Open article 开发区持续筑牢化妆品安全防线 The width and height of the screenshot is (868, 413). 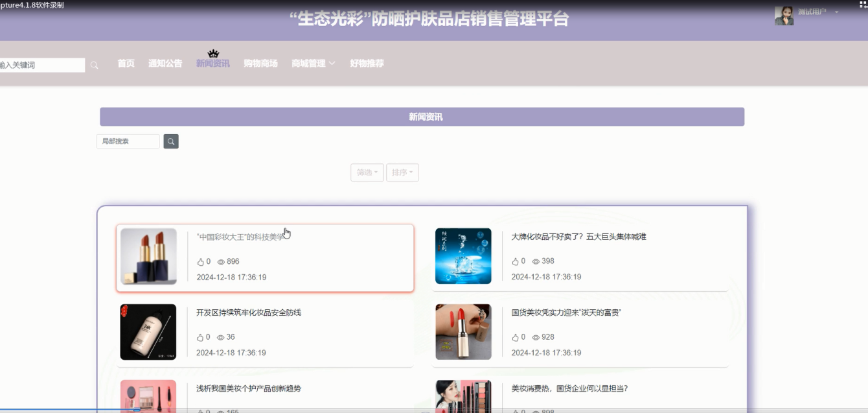[x=249, y=313]
